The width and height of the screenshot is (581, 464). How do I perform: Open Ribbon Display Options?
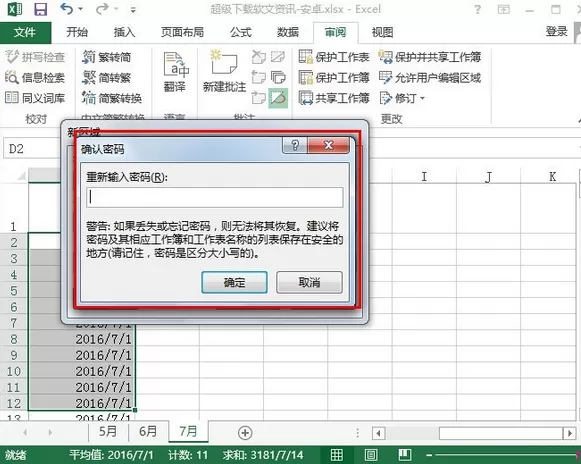click(504, 9)
